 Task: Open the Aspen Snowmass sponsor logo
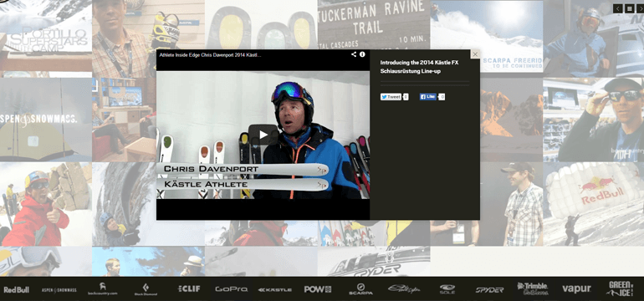pyautogui.click(x=59, y=290)
